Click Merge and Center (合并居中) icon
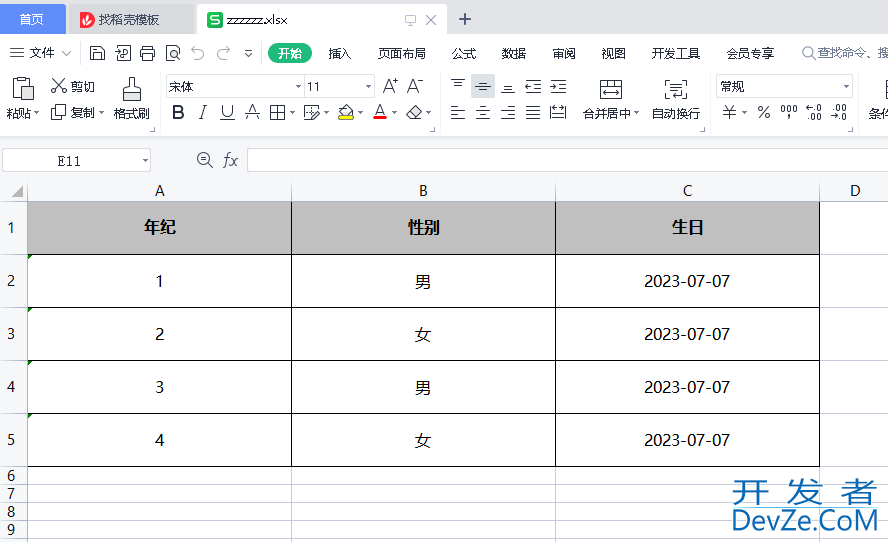 tap(610, 89)
